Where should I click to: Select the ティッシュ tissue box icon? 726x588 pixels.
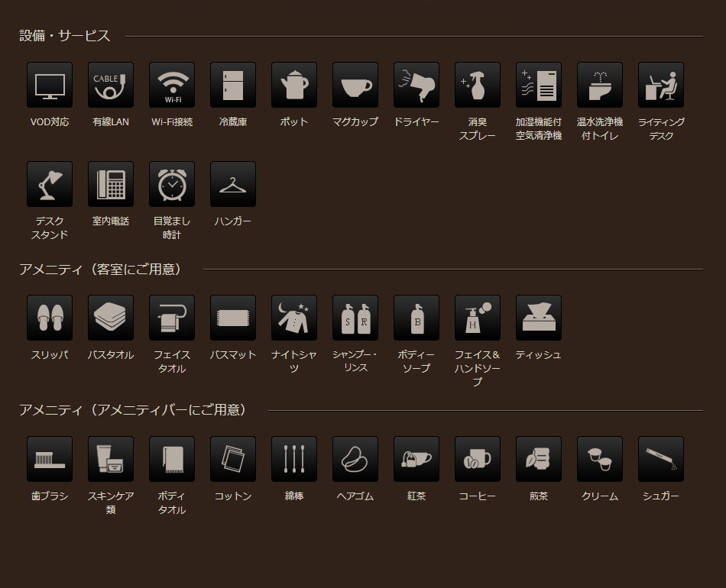(539, 318)
